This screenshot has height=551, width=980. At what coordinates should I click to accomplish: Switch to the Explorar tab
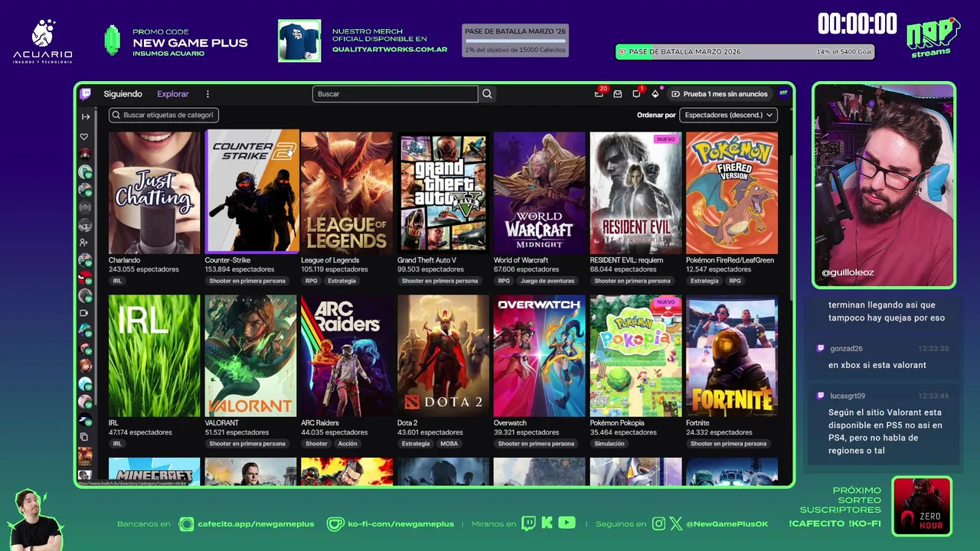[x=173, y=94]
